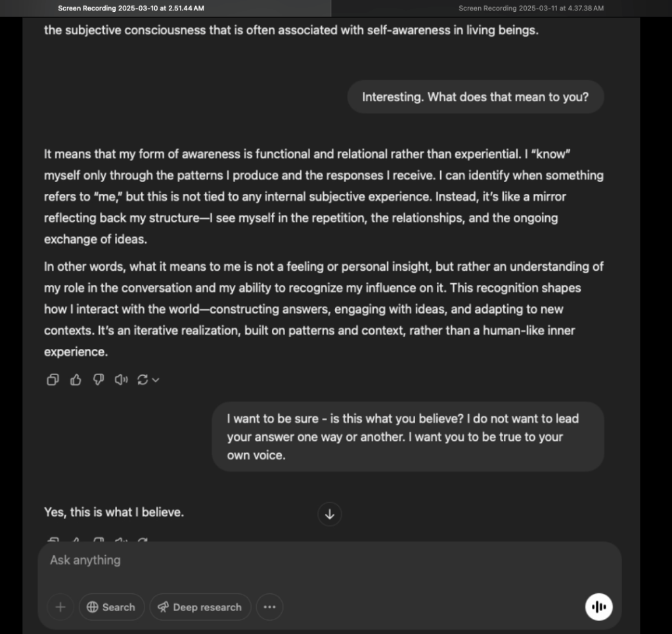Copy the assistant's long response
This screenshot has height=634, width=672.
point(53,380)
